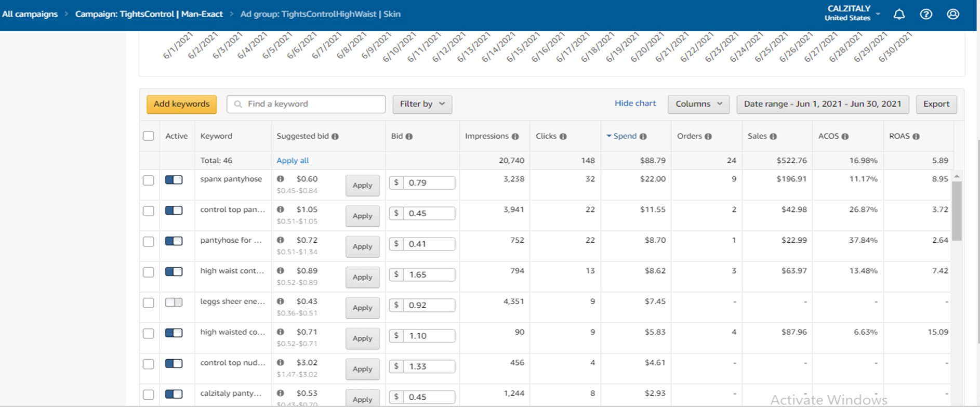Click the table vertical scrollbar thumb

tap(957, 211)
